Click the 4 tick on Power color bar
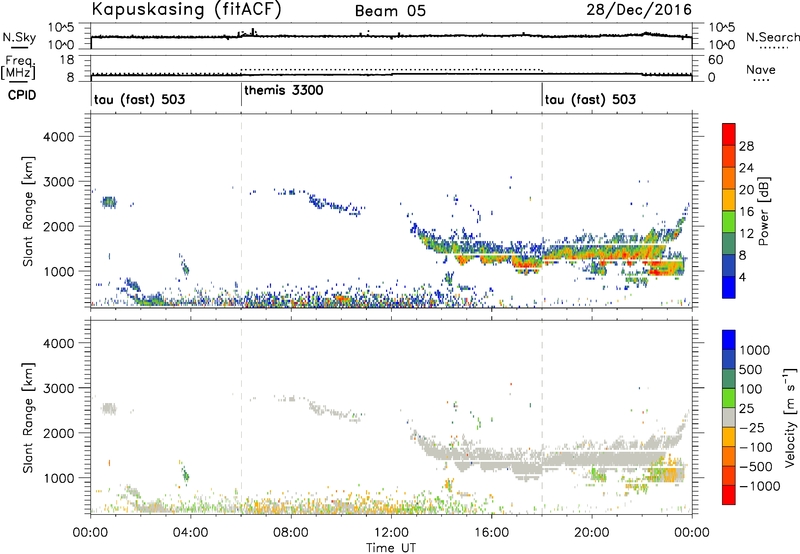800x554 pixels. coord(742,277)
